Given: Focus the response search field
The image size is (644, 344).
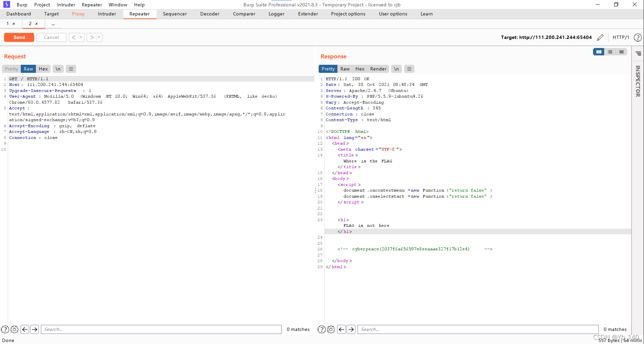Looking at the screenshot, I should coord(478,329).
